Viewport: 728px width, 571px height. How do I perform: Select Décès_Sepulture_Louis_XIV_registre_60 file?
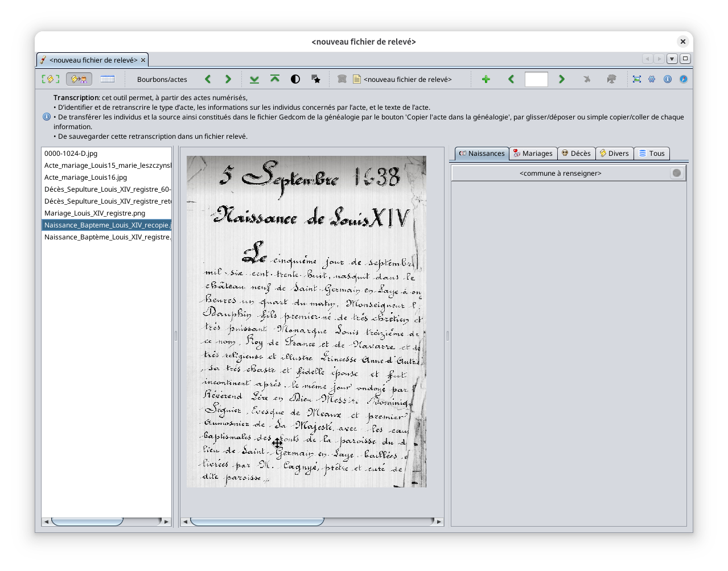point(106,189)
